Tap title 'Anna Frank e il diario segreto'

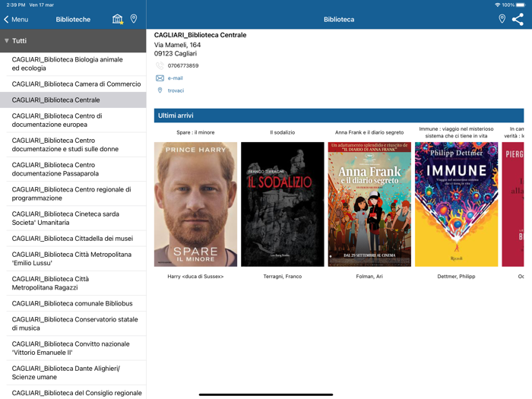click(369, 132)
